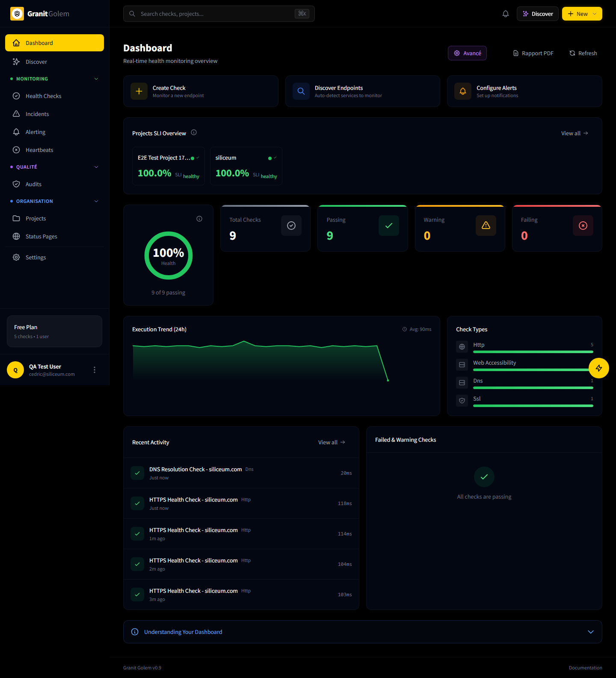This screenshot has height=678, width=616.
Task: Click the Passing checkmark icon
Action: point(389,226)
